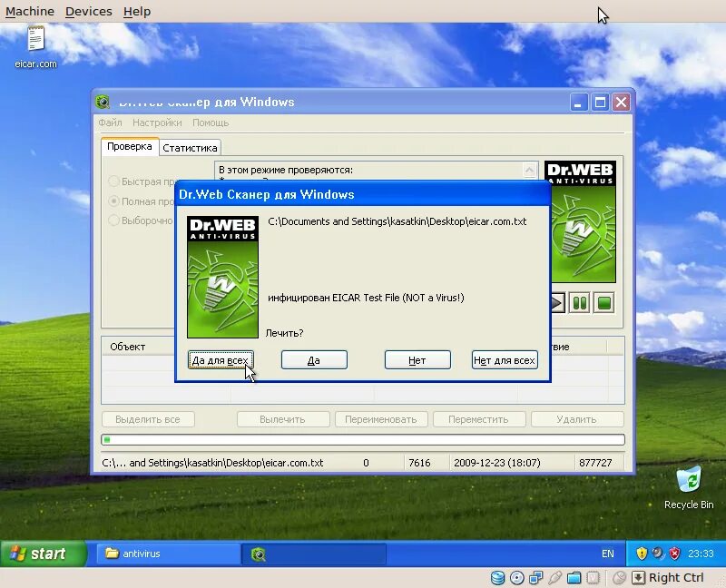Click the Переместить button
726x588 pixels.
(478, 419)
